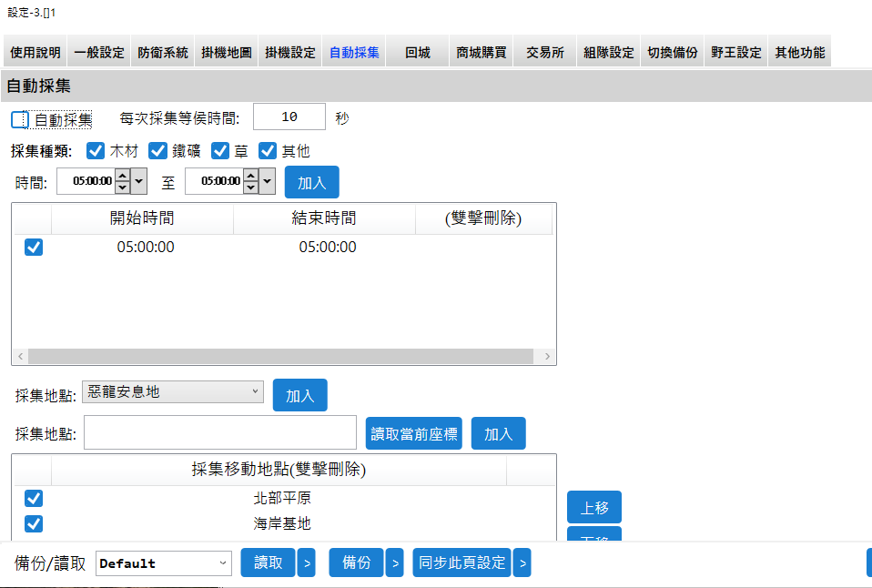Viewport: 872px width, 588px height.
Task: Expand the Default backup profile dropdown
Action: point(164,563)
